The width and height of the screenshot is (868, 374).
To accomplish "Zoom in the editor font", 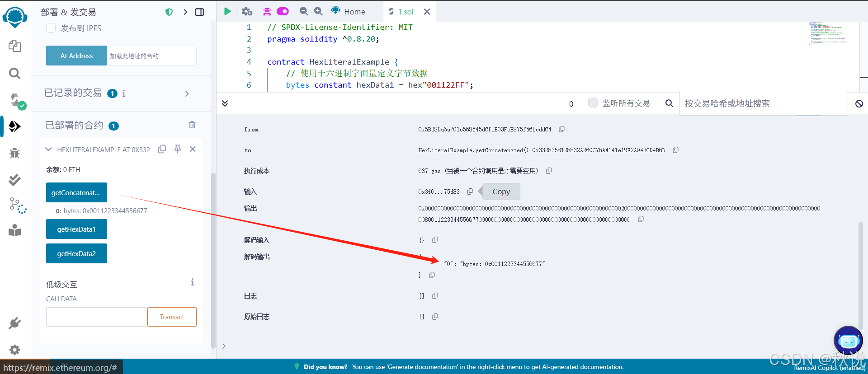I will point(319,11).
